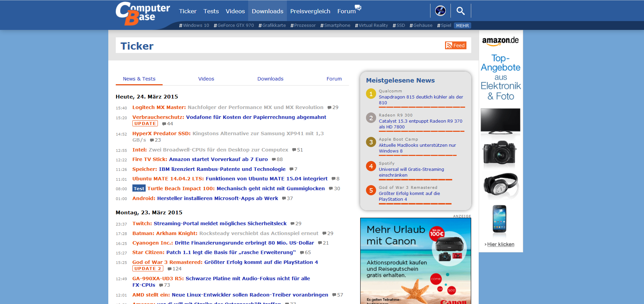
Task: Click the TV image in Amazon ad
Action: [500, 121]
